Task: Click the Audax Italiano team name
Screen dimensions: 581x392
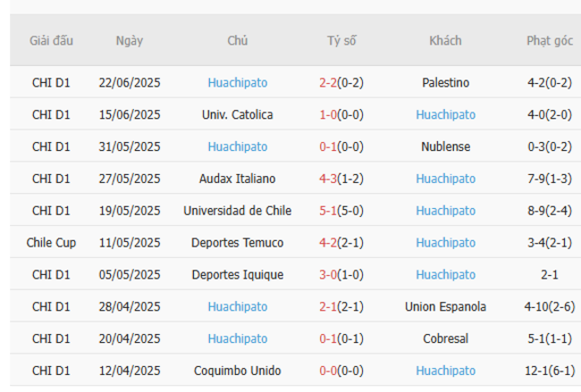Action: 238,179
